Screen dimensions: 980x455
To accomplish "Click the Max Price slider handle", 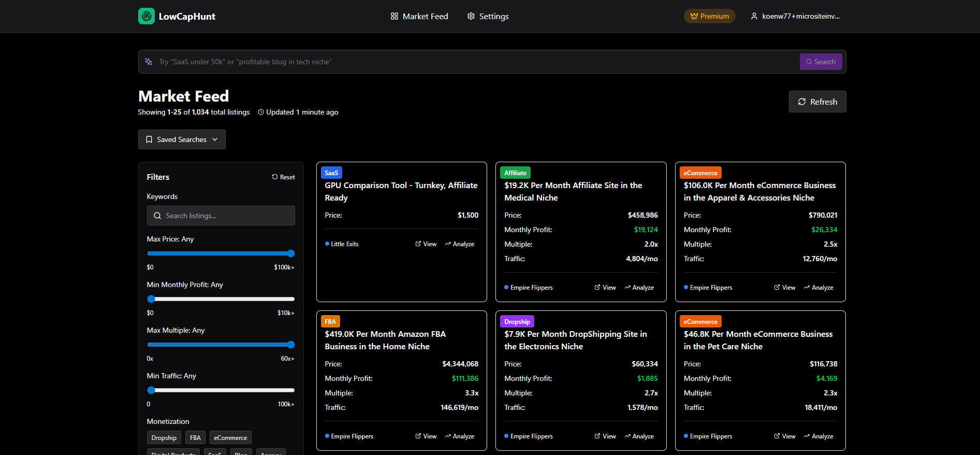I will click(291, 253).
